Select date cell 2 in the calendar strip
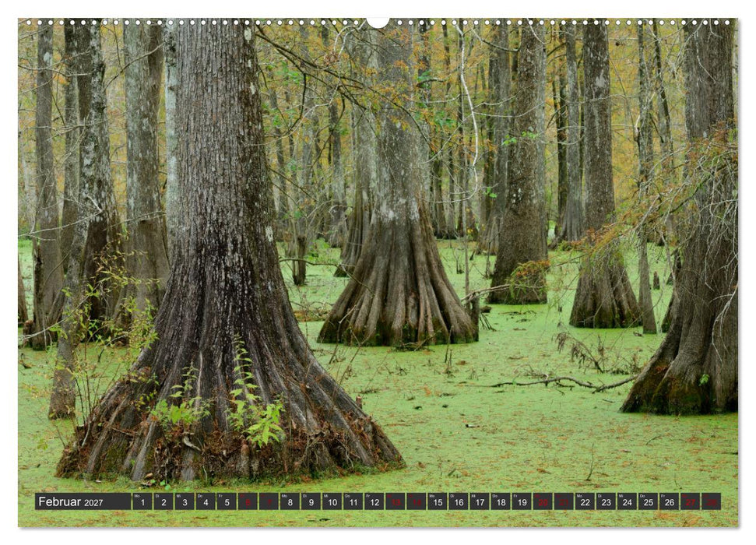 [x=164, y=501]
